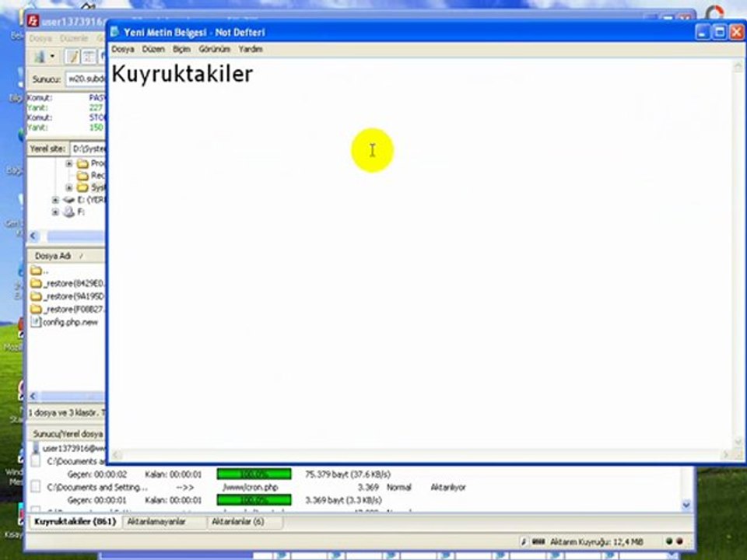The height and width of the screenshot is (560, 747).
Task: Open Notepad's Biçim menu
Action: coord(181,49)
